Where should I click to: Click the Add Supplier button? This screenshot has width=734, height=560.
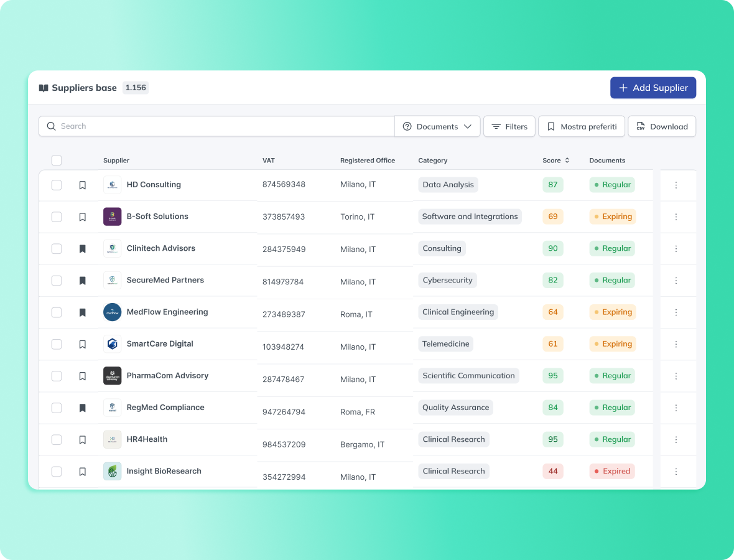tap(653, 88)
